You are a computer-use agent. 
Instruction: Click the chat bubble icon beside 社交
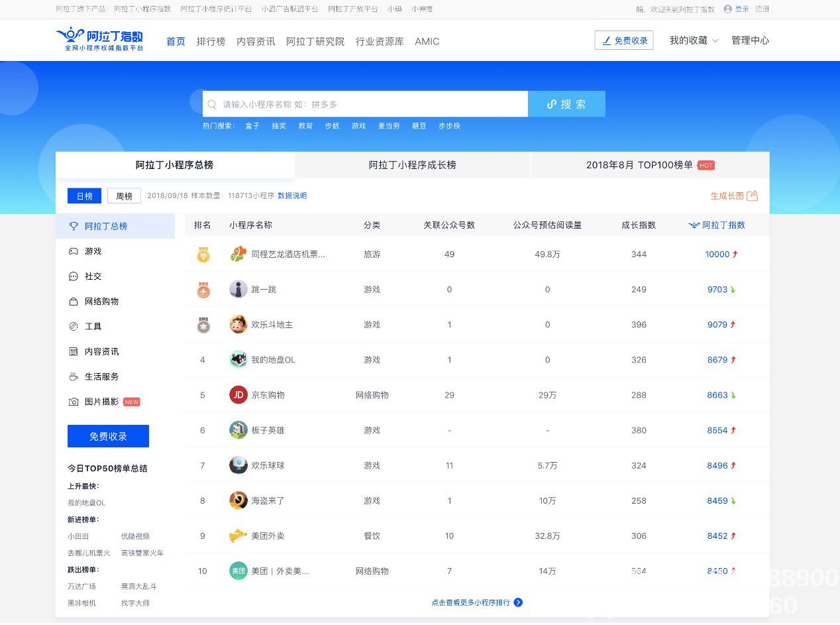[x=74, y=276]
